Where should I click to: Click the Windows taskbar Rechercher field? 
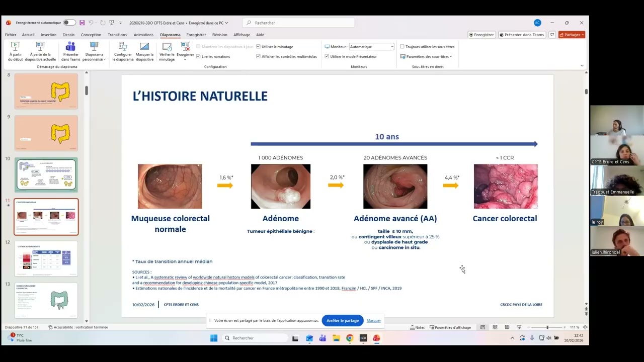pos(255,338)
